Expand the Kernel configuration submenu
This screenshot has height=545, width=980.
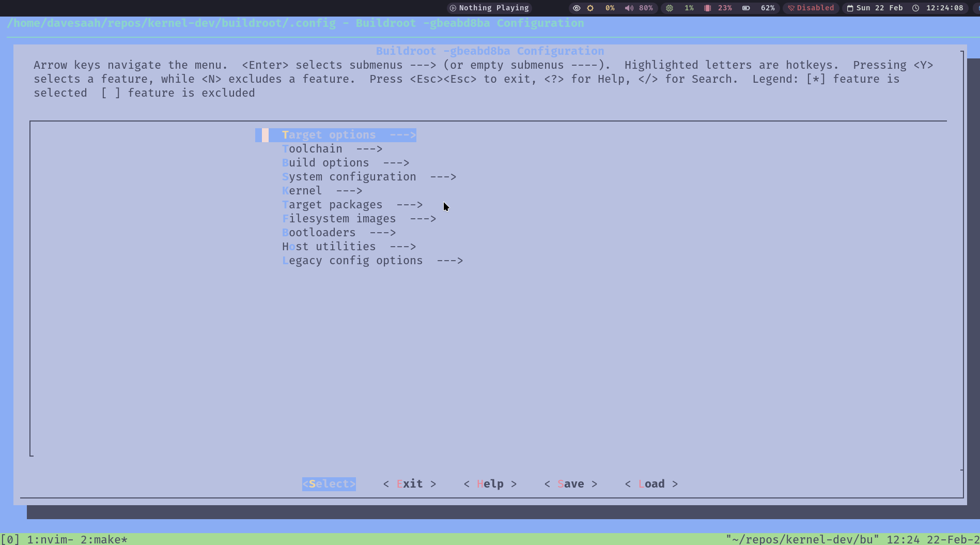click(302, 190)
